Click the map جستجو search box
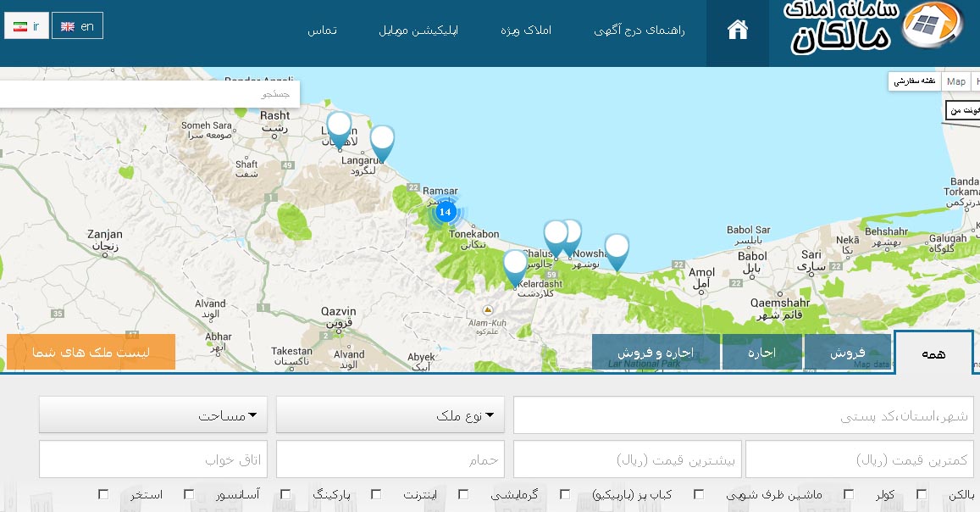Image resolution: width=980 pixels, height=512 pixels. tap(149, 94)
